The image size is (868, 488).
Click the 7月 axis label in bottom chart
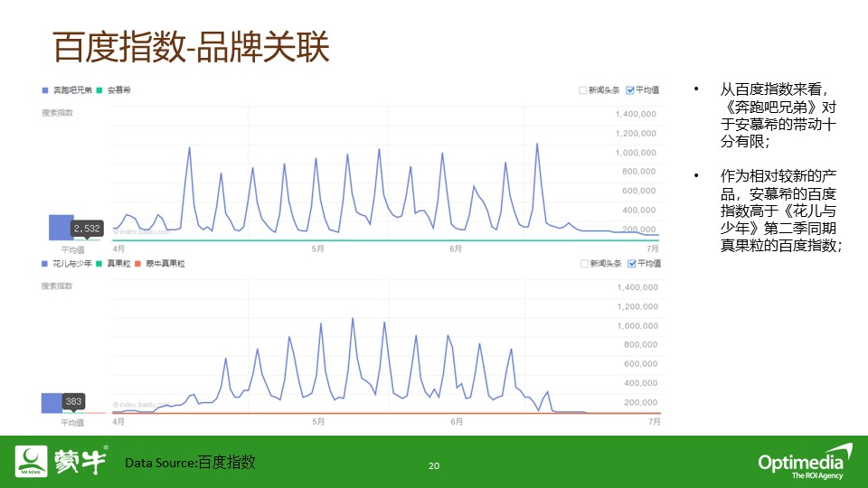pos(655,422)
